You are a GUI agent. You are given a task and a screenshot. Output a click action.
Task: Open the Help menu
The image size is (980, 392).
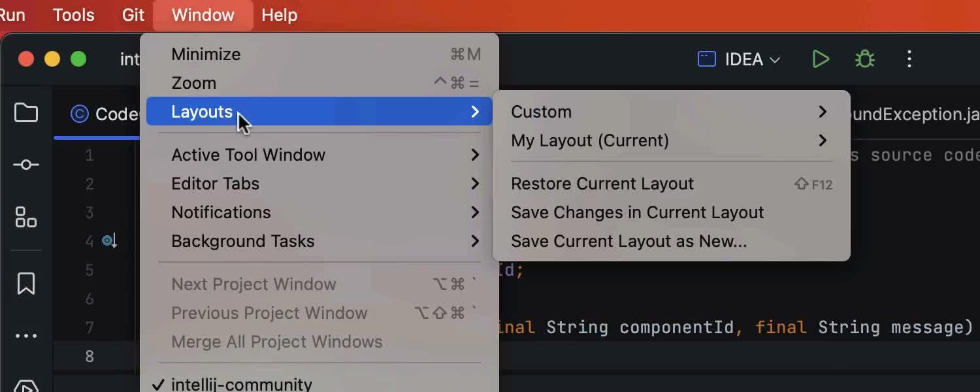(279, 14)
